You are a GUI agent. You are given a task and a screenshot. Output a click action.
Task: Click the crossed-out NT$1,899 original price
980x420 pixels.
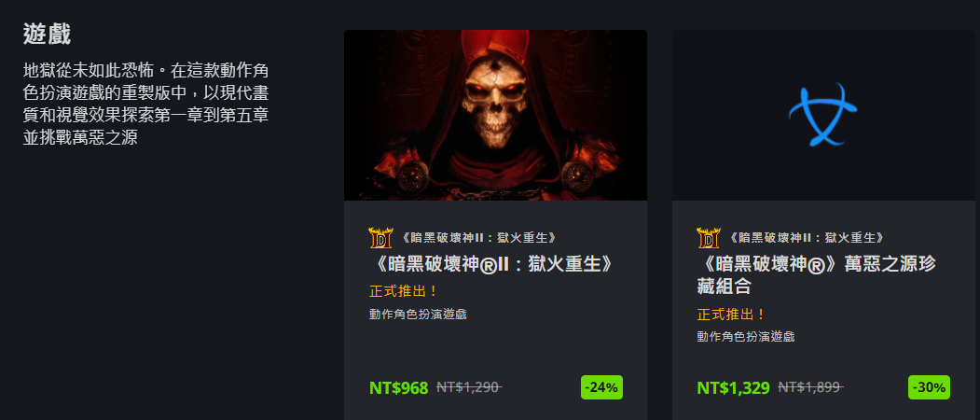(810, 387)
